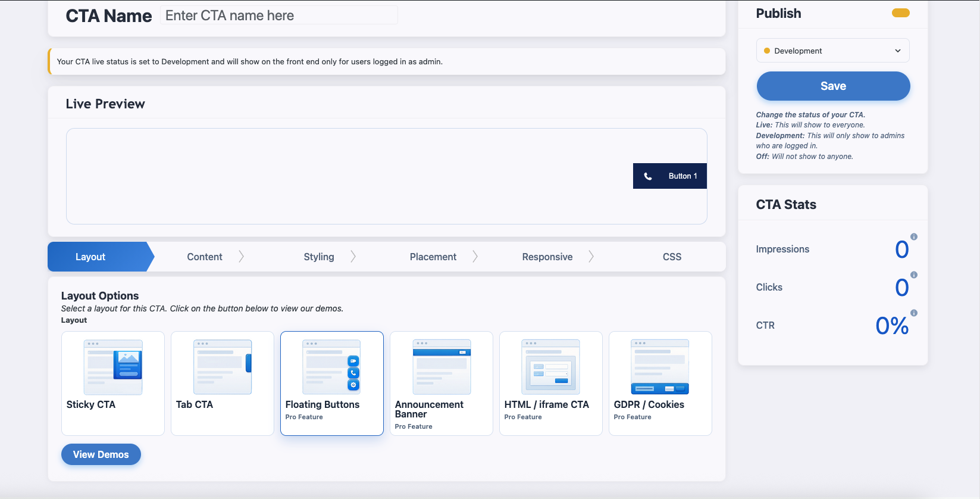
Task: Click the CTR info icon
Action: [x=914, y=313]
